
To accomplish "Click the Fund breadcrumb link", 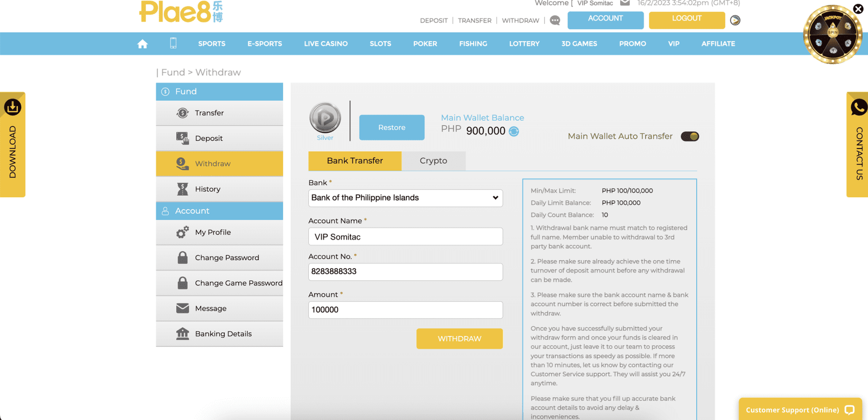I will pos(173,72).
